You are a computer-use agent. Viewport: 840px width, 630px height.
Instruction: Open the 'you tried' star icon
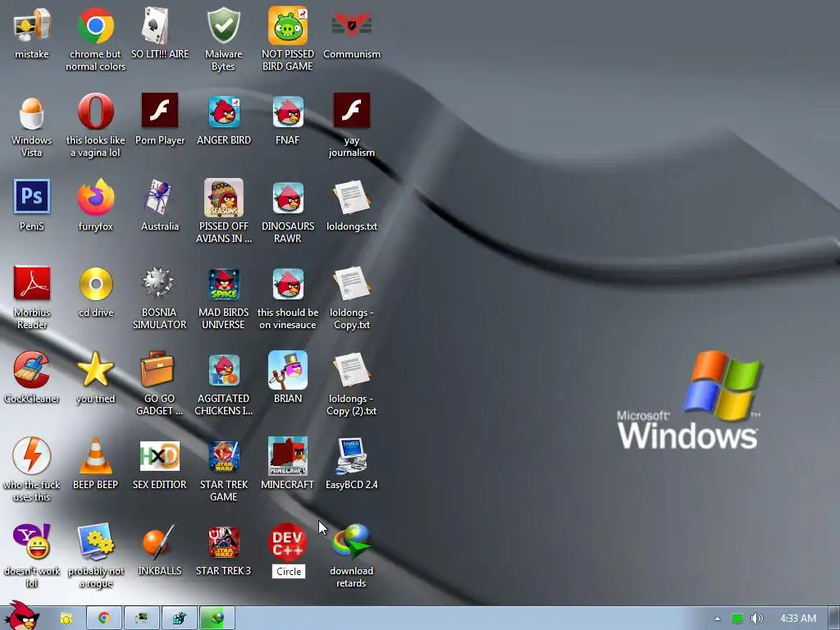click(x=95, y=370)
